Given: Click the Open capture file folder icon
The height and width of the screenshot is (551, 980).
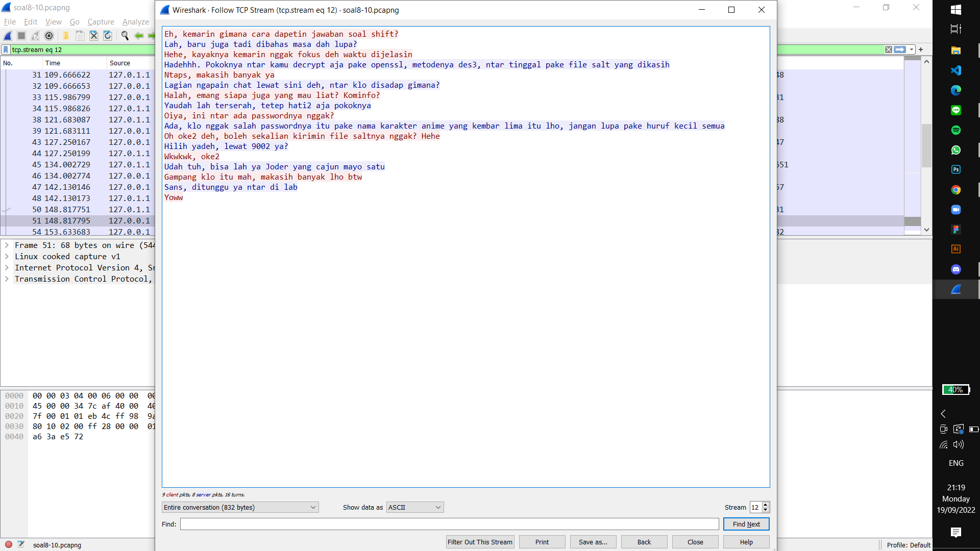Looking at the screenshot, I should click(66, 36).
